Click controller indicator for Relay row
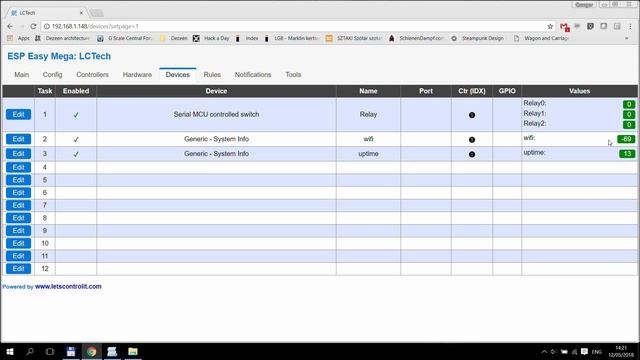 point(472,115)
